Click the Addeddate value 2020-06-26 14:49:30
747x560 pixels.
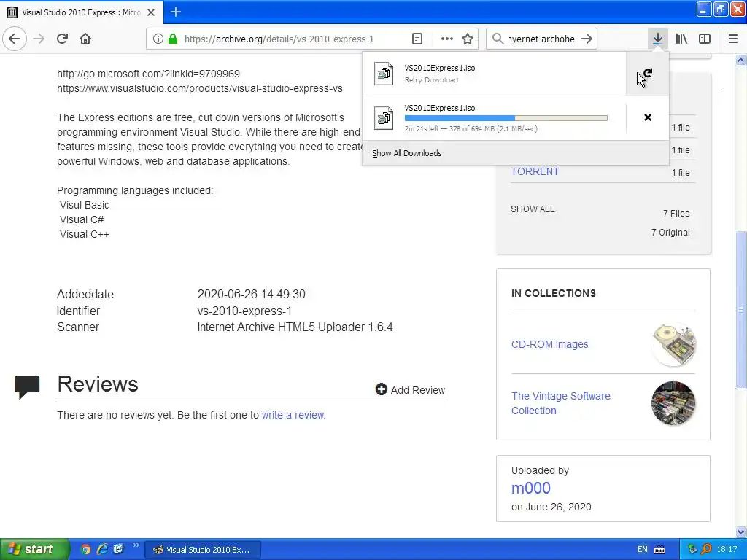251,295
